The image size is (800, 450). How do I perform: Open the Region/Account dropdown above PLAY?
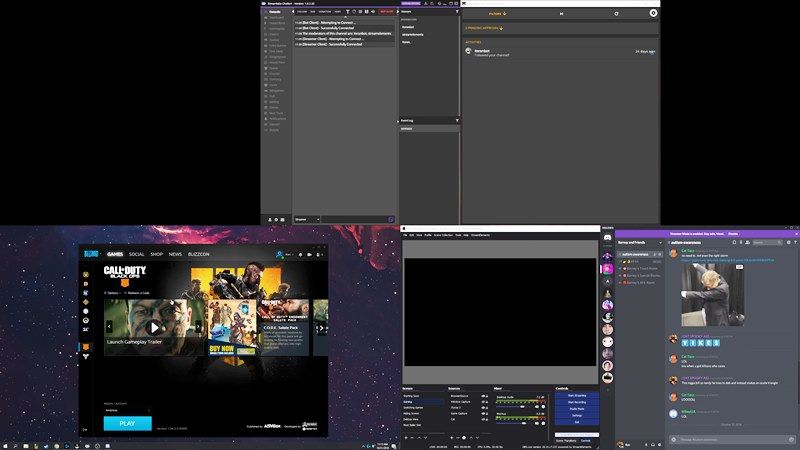click(x=127, y=410)
